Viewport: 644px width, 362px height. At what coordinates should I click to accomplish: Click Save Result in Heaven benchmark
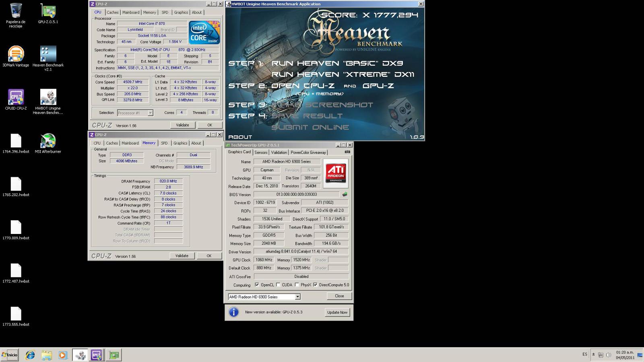pos(307,116)
